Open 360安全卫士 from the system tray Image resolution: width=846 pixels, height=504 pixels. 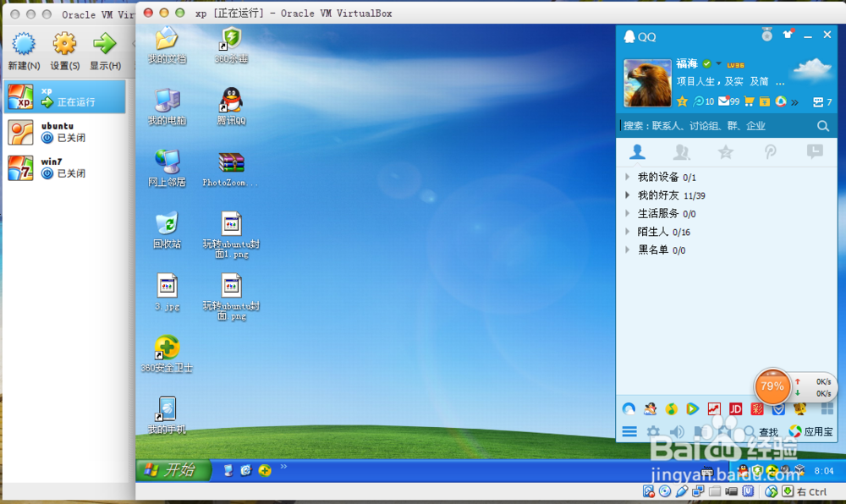(758, 469)
